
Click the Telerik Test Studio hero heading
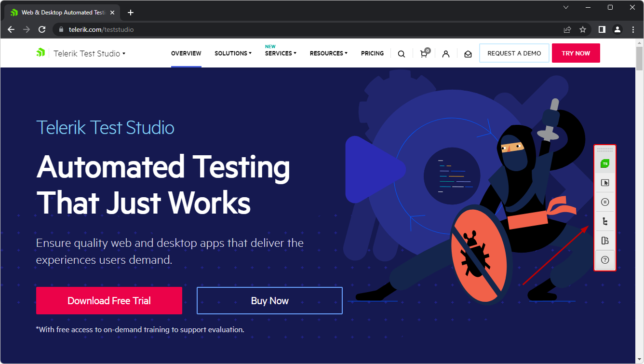coord(105,128)
